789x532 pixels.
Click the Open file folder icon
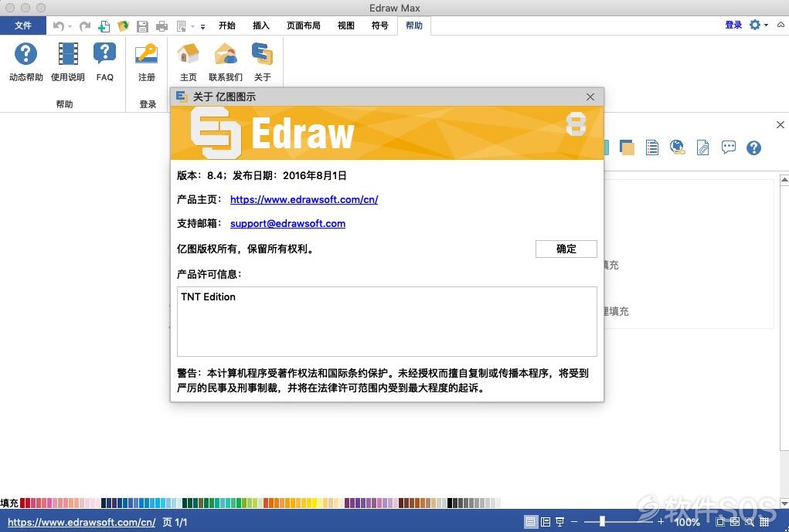(x=124, y=25)
